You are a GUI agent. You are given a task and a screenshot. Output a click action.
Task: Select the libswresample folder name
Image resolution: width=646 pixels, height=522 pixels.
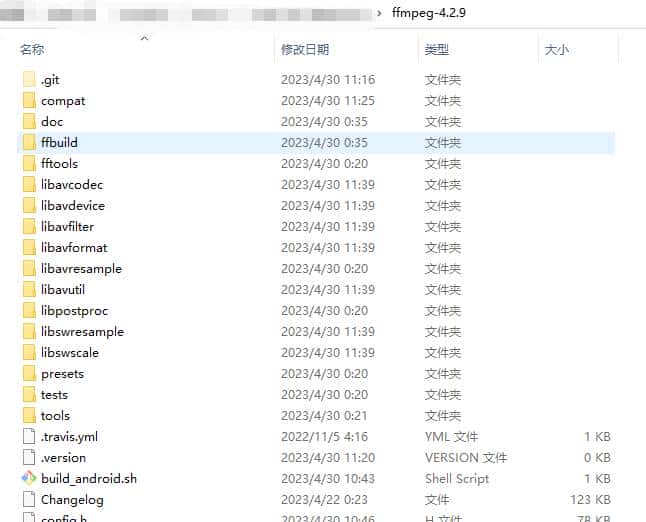82,332
